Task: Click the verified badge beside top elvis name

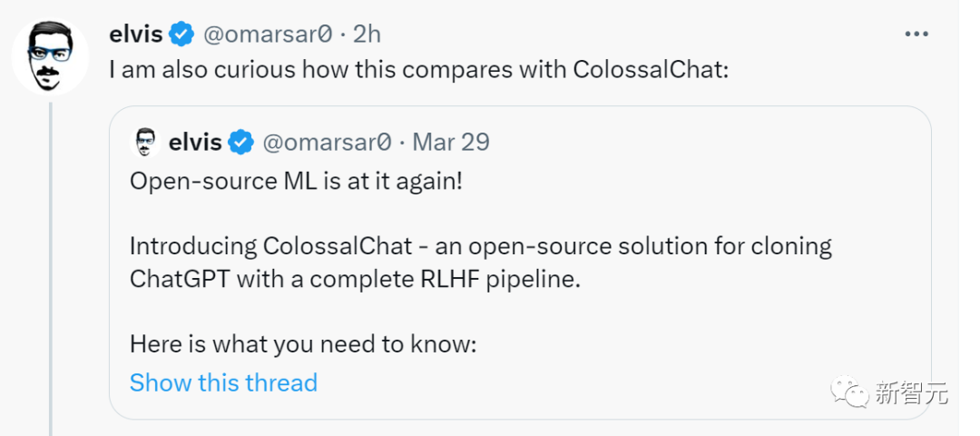Action: click(x=182, y=35)
